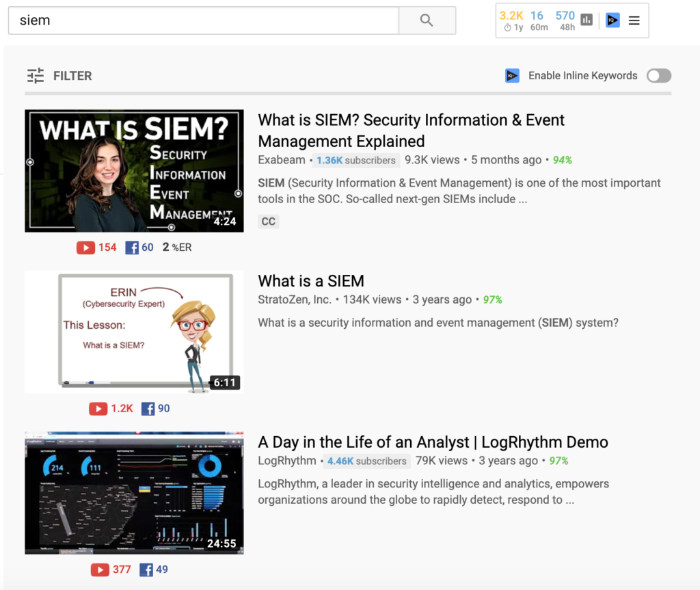
Task: Click Facebook icon with 90 count
Action: [155, 409]
